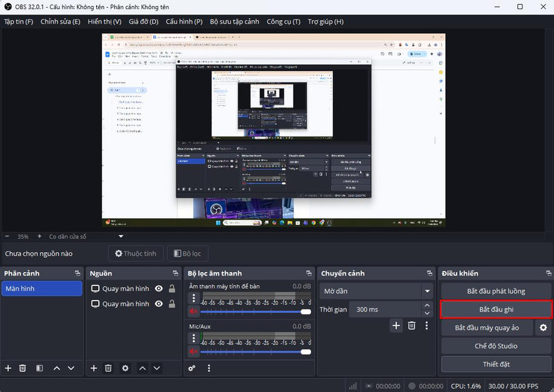Pop out the Nguồn dock

click(x=175, y=274)
